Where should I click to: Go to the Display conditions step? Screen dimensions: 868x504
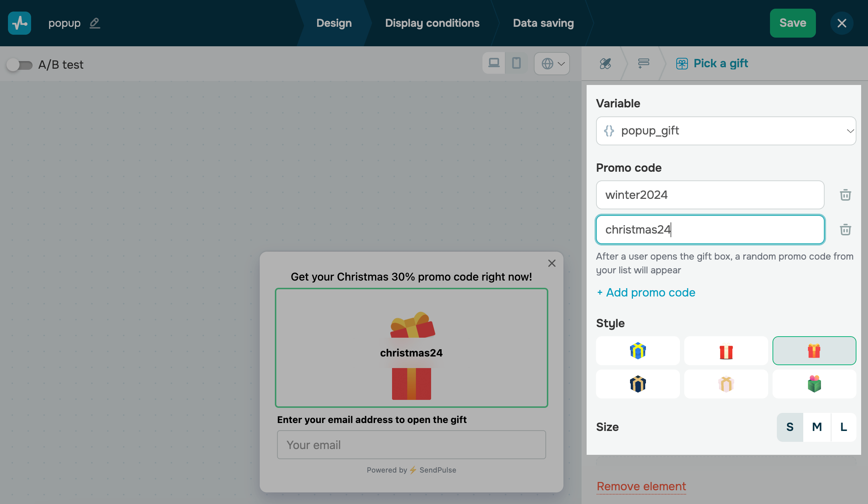pos(432,23)
